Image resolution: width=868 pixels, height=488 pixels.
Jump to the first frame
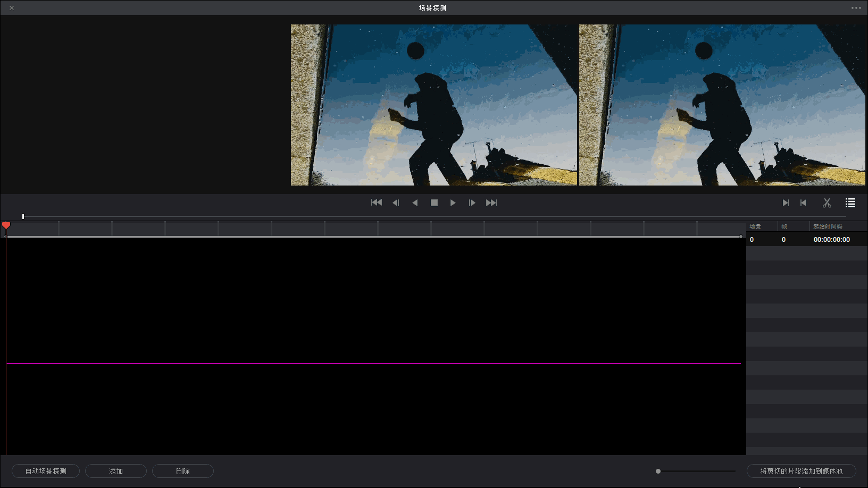click(x=377, y=203)
